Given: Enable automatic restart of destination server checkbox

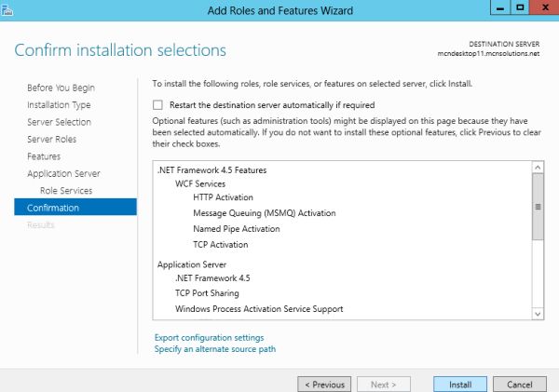Looking at the screenshot, I should 158,105.
